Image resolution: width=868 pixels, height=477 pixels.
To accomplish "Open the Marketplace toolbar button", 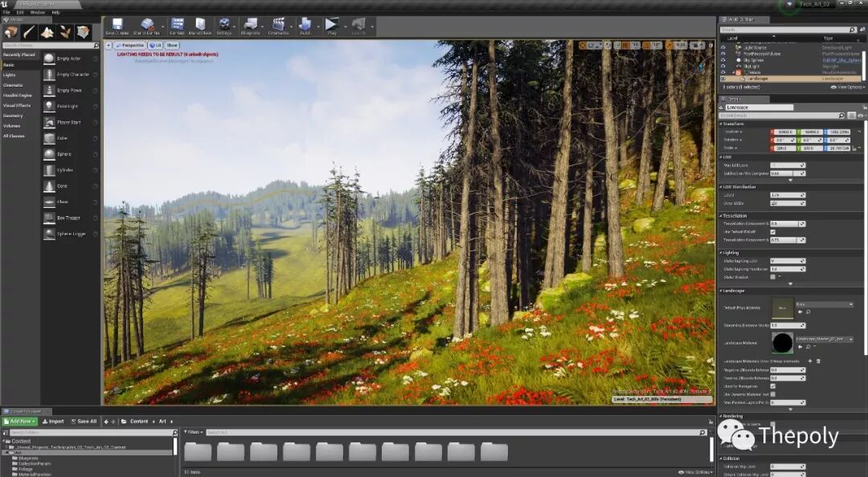I will (x=200, y=26).
